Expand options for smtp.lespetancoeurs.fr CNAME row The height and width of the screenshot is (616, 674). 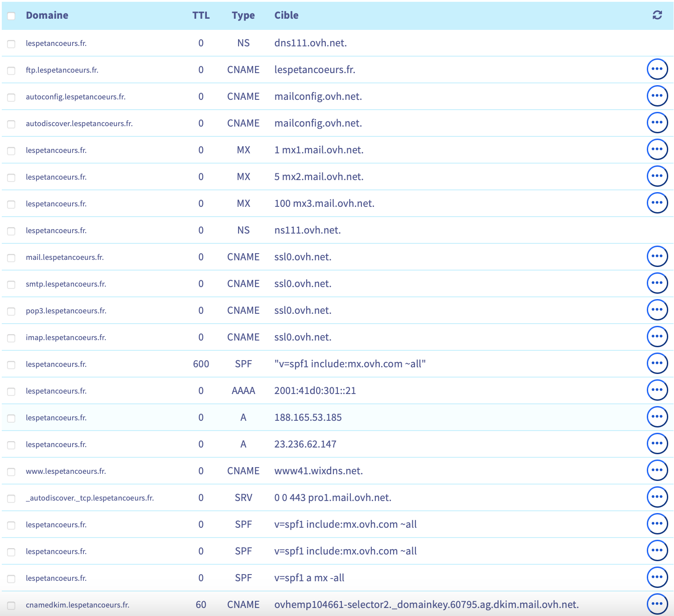657,283
